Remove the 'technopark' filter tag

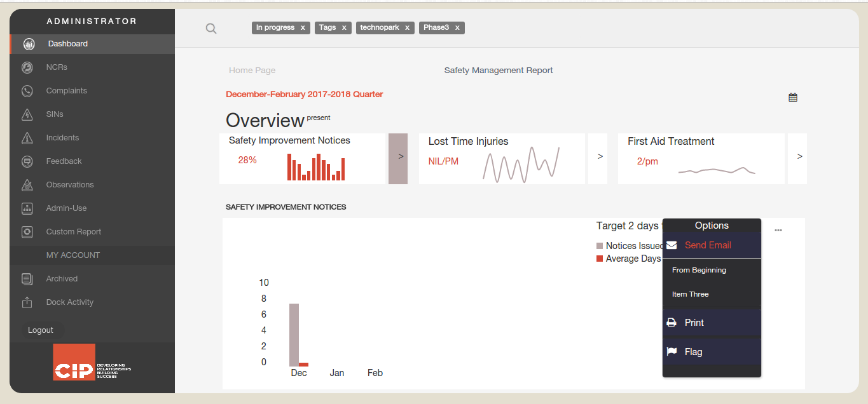(x=407, y=28)
